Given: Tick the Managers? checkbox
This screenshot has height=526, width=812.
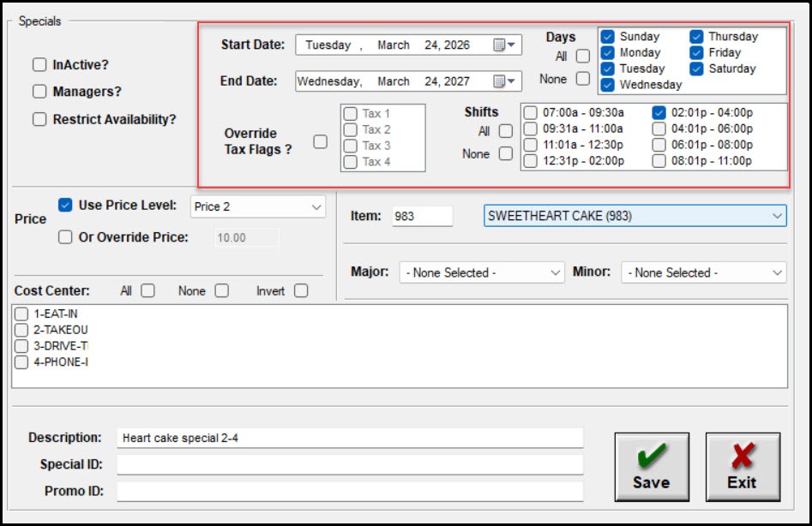Looking at the screenshot, I should [39, 92].
